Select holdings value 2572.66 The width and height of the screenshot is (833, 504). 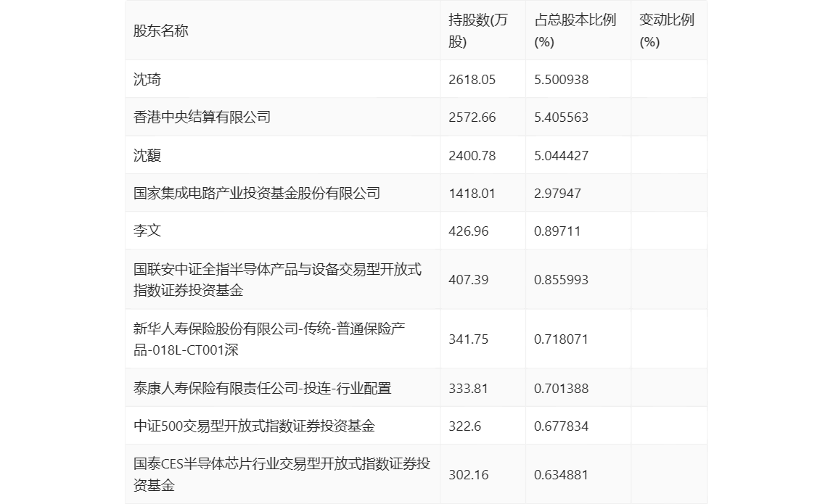(x=472, y=117)
